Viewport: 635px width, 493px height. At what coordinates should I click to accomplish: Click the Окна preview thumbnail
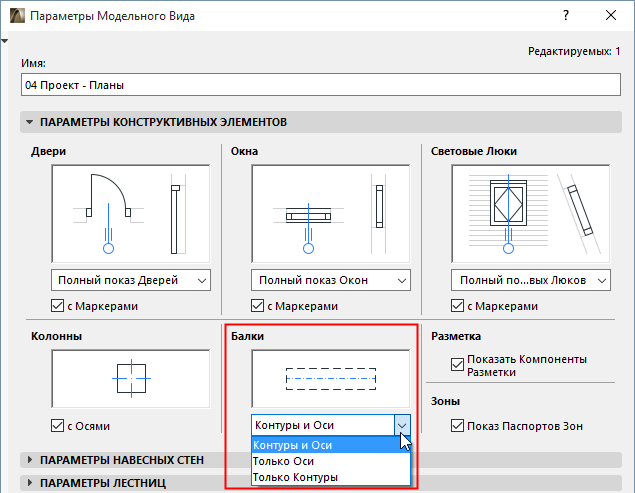pos(331,213)
